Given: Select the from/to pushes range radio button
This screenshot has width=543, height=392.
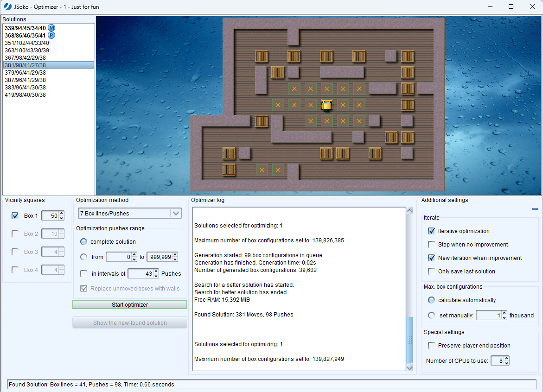Looking at the screenshot, I should (x=83, y=257).
